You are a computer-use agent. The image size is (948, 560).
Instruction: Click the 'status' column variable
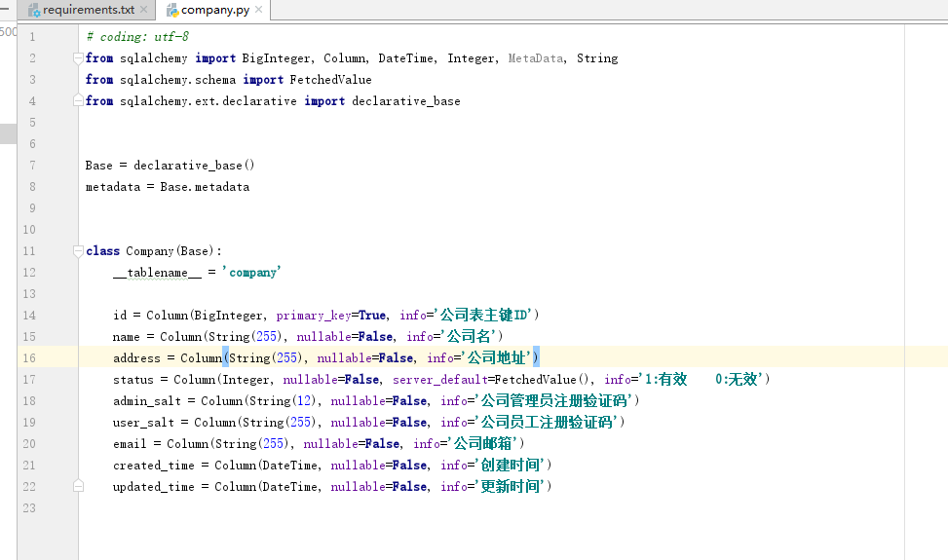point(133,380)
